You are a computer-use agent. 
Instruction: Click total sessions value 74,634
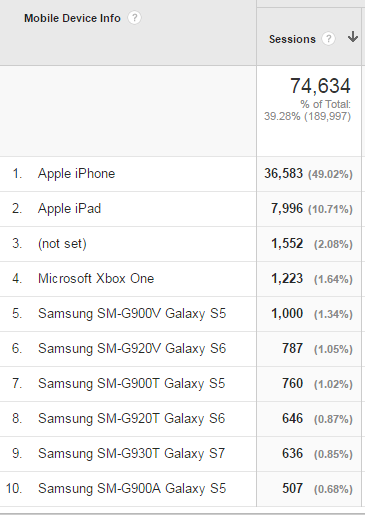pyautogui.click(x=320, y=86)
